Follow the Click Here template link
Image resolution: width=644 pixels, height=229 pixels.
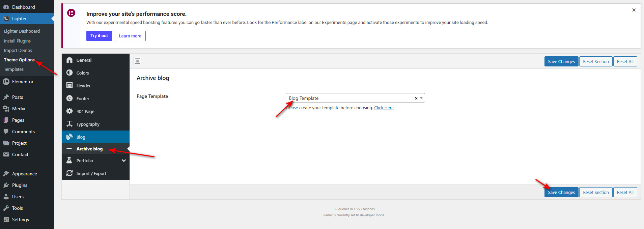(384, 108)
